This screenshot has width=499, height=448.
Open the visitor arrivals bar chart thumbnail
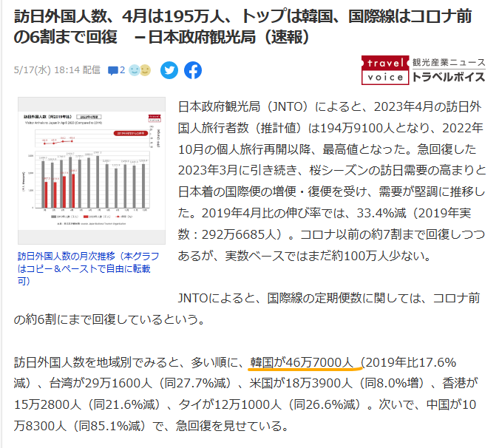[91, 171]
